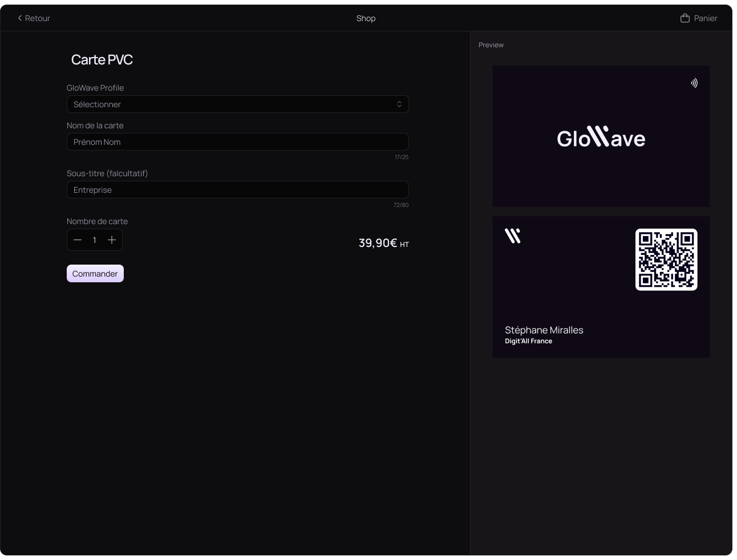Image resolution: width=737 pixels, height=560 pixels.
Task: Go back using the Retour link
Action: [34, 18]
